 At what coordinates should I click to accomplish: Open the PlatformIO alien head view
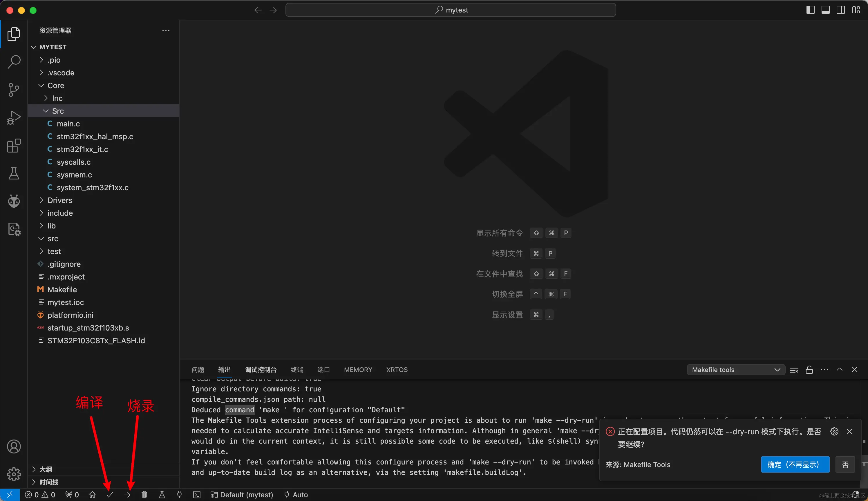(14, 201)
